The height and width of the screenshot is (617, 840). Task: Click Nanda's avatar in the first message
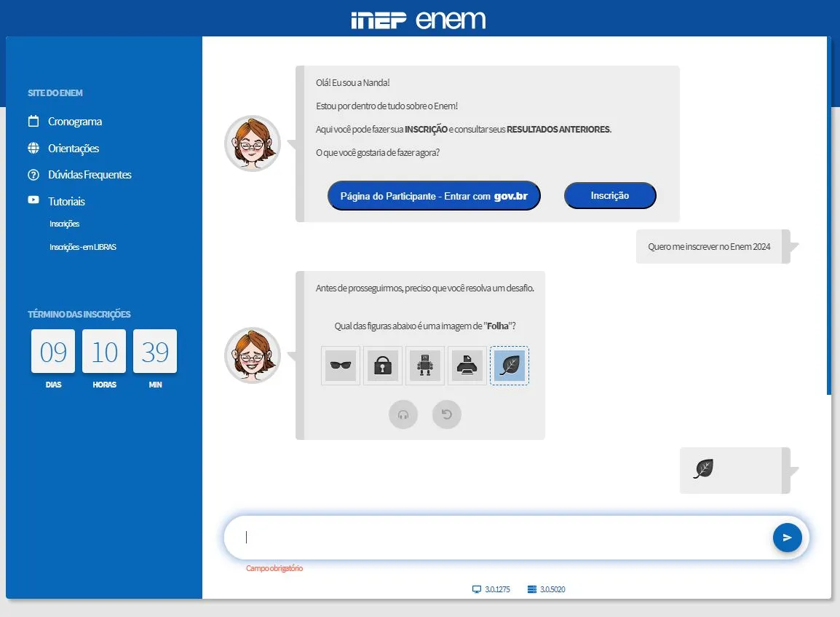click(x=253, y=143)
